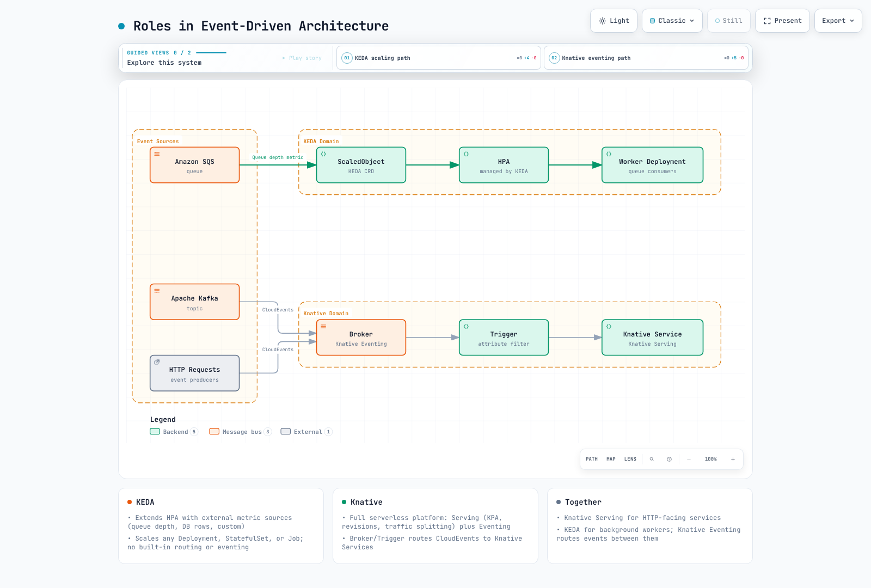Zoom out with the minus button
Viewport: 871px width, 588px height.
[689, 459]
